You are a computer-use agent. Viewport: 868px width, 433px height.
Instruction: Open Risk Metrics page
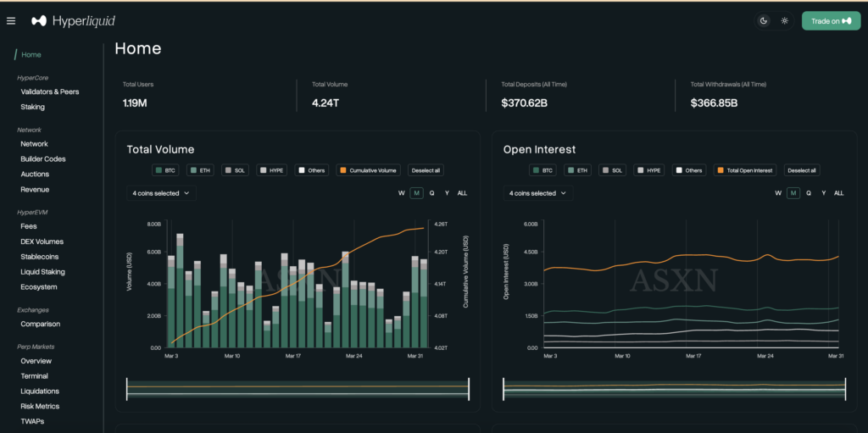(40, 406)
